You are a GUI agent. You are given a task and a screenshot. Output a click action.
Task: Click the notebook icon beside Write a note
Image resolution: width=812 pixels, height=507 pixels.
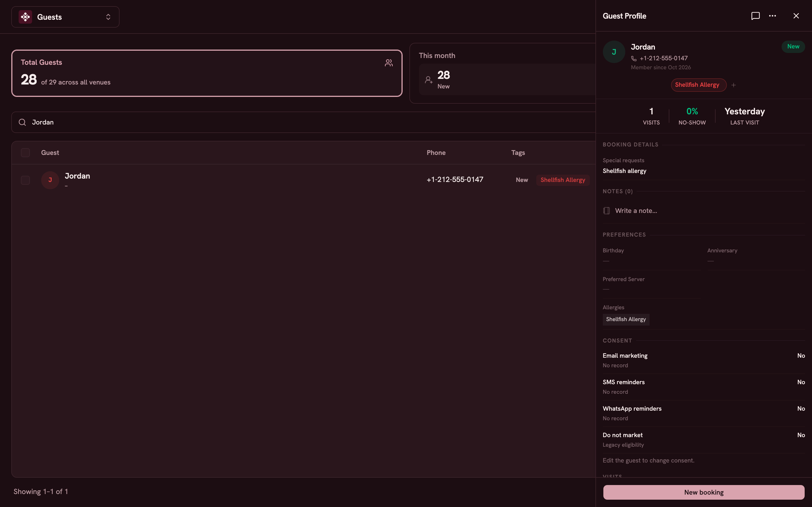(606, 211)
